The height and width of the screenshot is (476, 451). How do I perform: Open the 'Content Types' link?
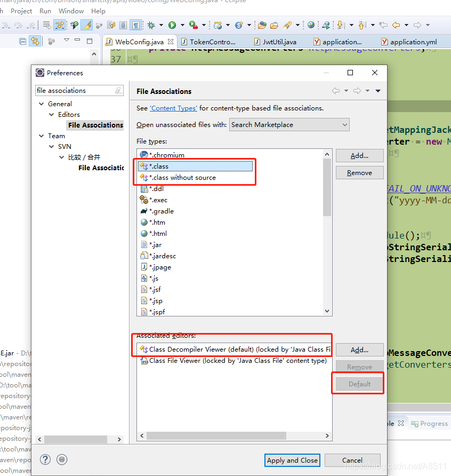point(173,108)
